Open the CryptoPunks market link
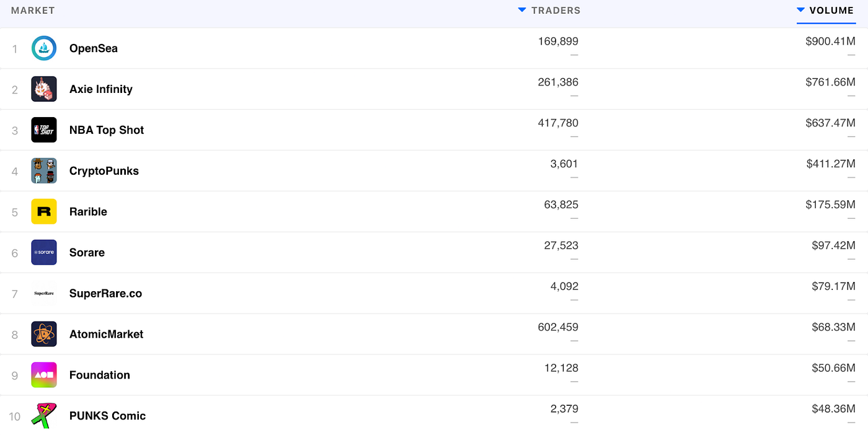This screenshot has height=435, width=868. (104, 171)
